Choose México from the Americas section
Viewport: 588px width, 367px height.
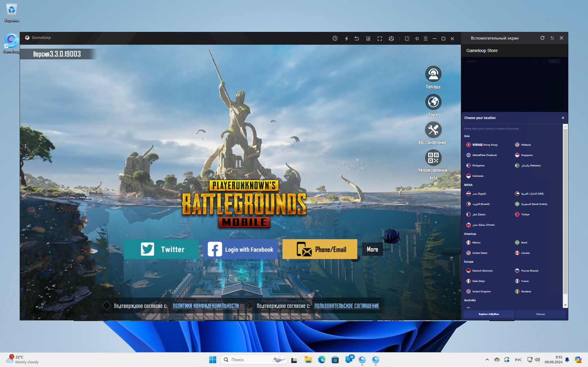pos(474,242)
